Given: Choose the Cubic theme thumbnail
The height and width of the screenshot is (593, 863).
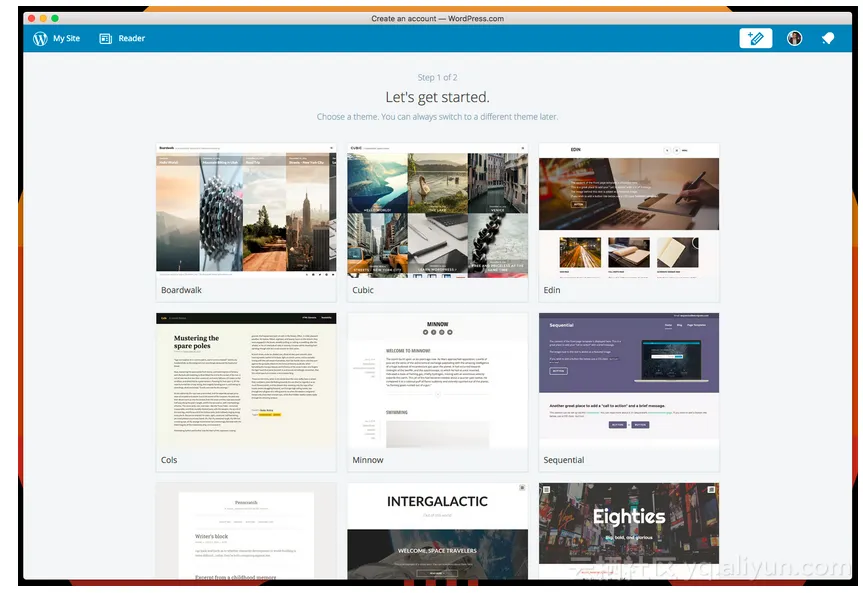Looking at the screenshot, I should click(437, 210).
